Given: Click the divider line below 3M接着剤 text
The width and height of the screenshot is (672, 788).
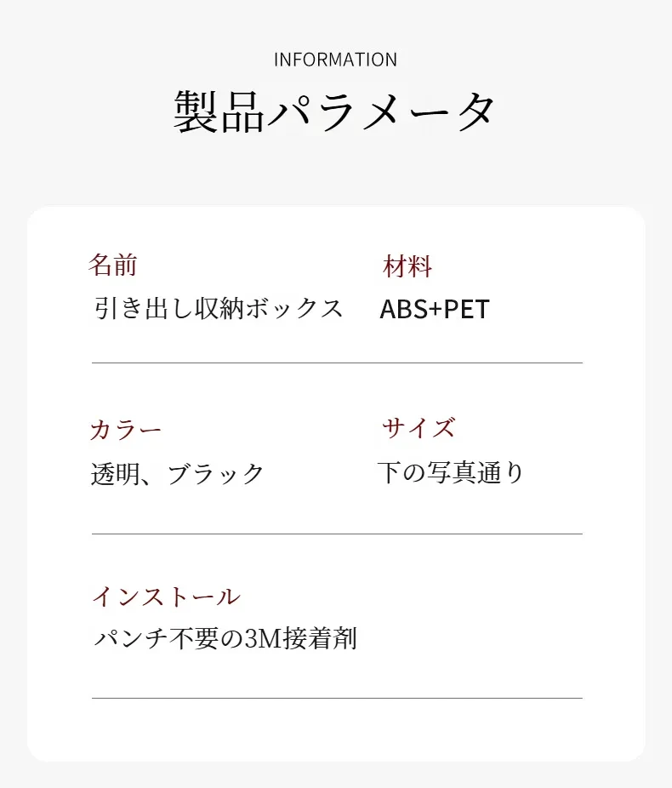Looking at the screenshot, I should click(x=337, y=698).
